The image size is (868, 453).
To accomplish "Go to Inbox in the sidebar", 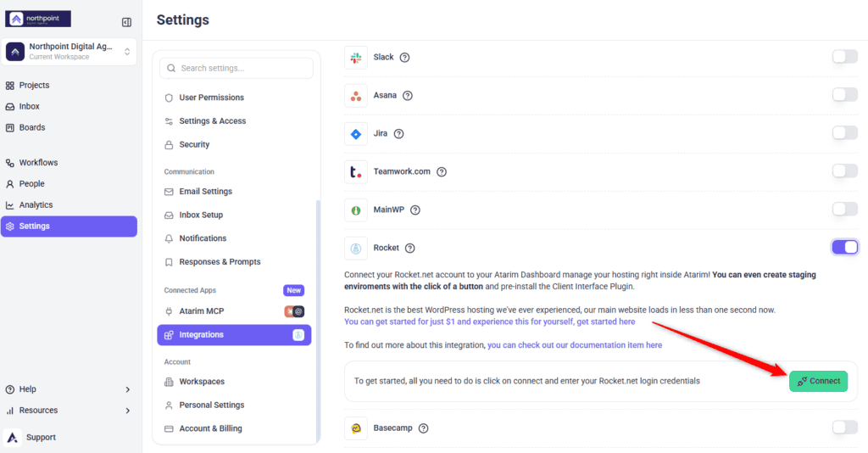I will coord(30,106).
